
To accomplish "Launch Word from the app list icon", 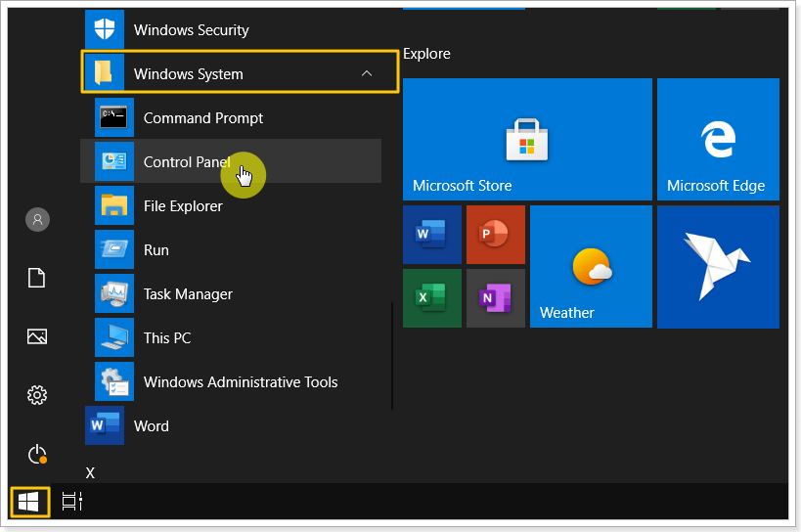I will (105, 425).
